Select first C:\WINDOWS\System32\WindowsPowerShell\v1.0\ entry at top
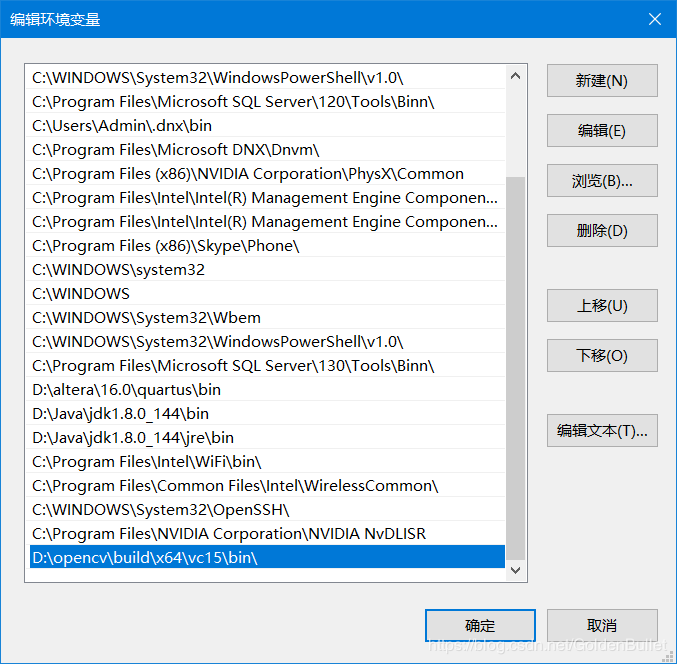Viewport: 677px width, 664px height. (267, 78)
